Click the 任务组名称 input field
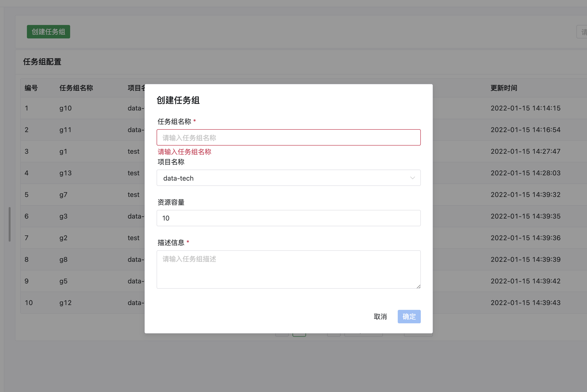The width and height of the screenshot is (587, 392). click(x=288, y=137)
